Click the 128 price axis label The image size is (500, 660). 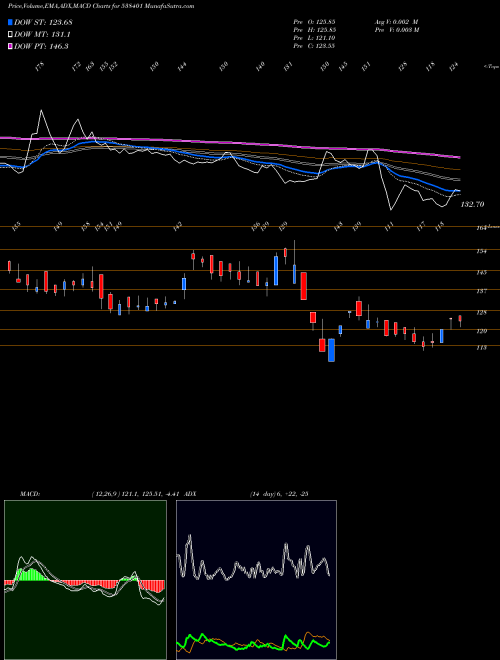[x=481, y=312]
